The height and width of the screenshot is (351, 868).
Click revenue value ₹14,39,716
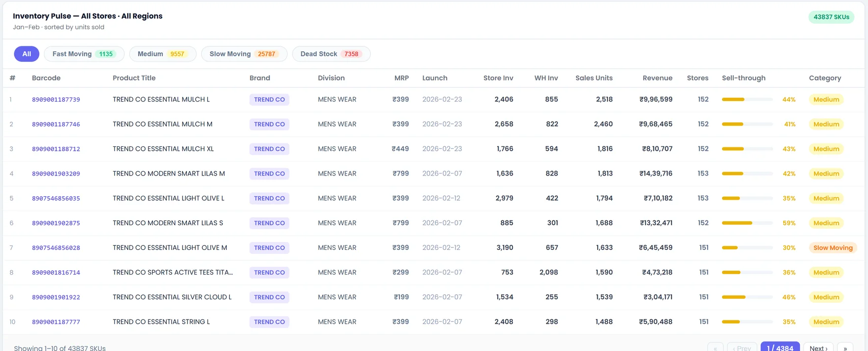656,174
